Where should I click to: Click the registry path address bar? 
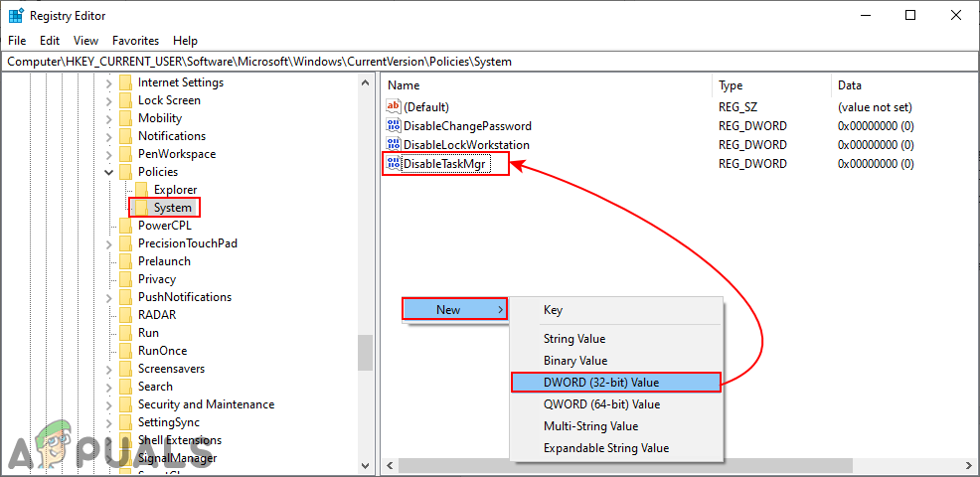489,62
